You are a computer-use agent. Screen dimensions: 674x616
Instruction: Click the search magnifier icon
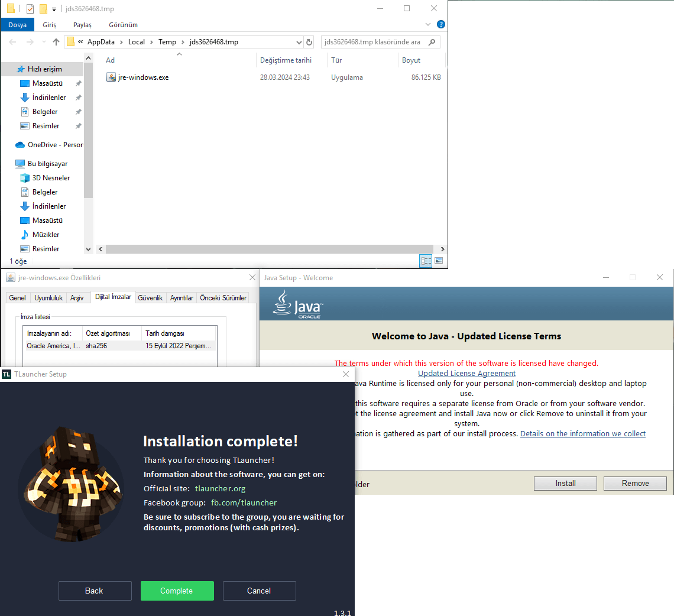(x=432, y=42)
